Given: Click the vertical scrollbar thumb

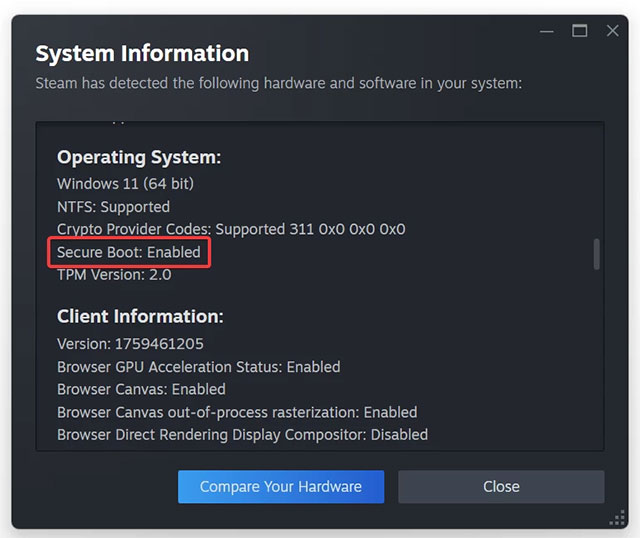Looking at the screenshot, I should [597, 254].
